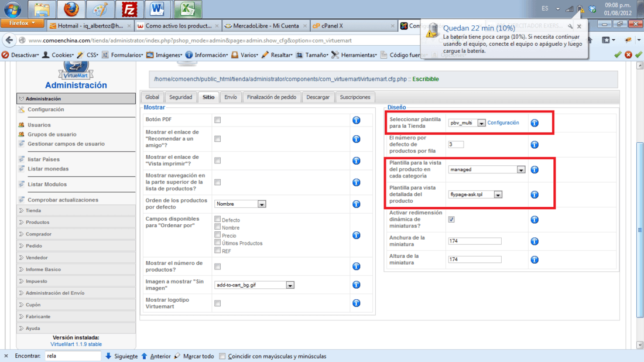Expand the Productos sidebar section
This screenshot has height=362, width=644.
76,222
